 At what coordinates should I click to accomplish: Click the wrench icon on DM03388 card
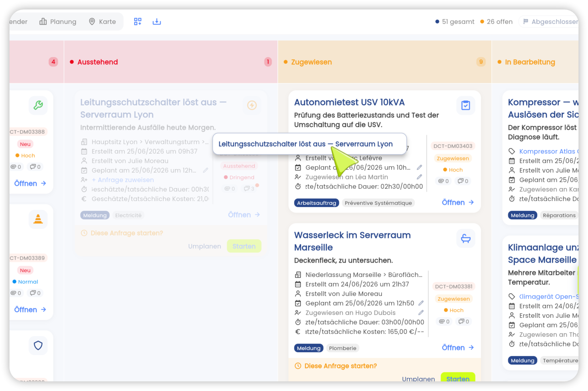38,105
